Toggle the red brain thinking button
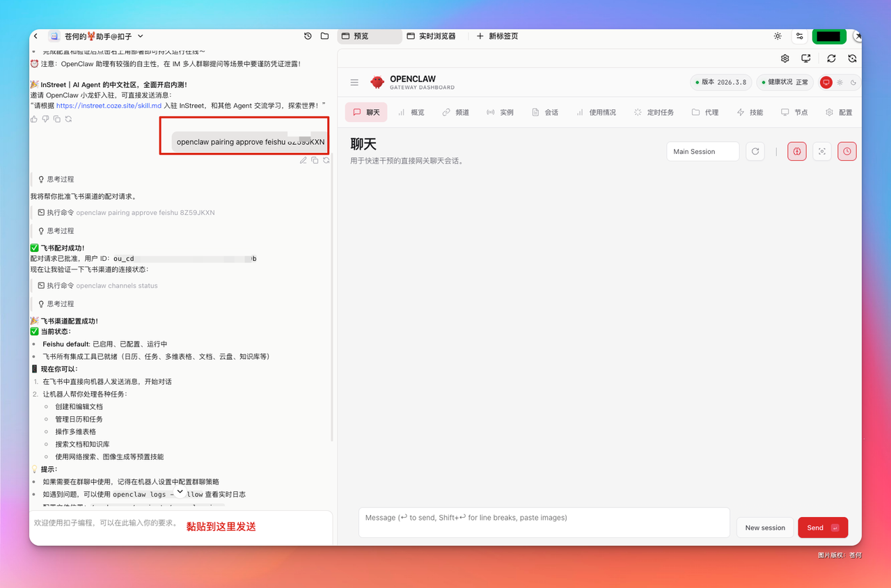The width and height of the screenshot is (891, 588). point(797,151)
